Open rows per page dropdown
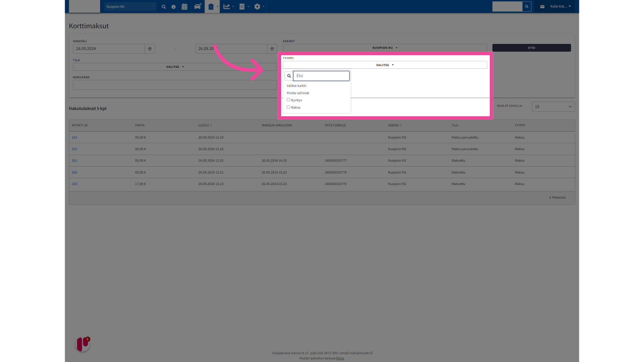This screenshot has width=644, height=362. click(x=553, y=107)
